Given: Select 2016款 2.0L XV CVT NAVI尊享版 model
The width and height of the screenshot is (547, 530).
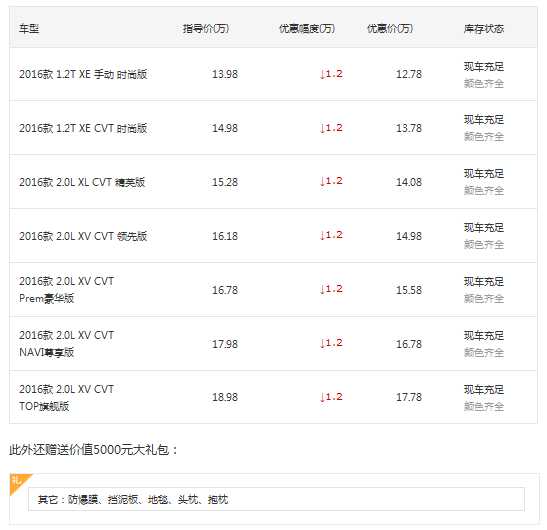Looking at the screenshot, I should (x=66, y=344).
